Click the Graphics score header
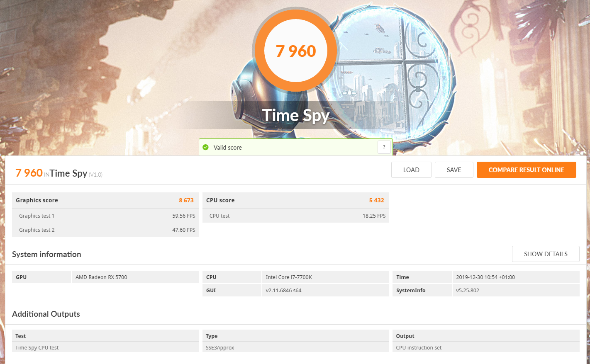This screenshot has height=364, width=590. [105, 200]
